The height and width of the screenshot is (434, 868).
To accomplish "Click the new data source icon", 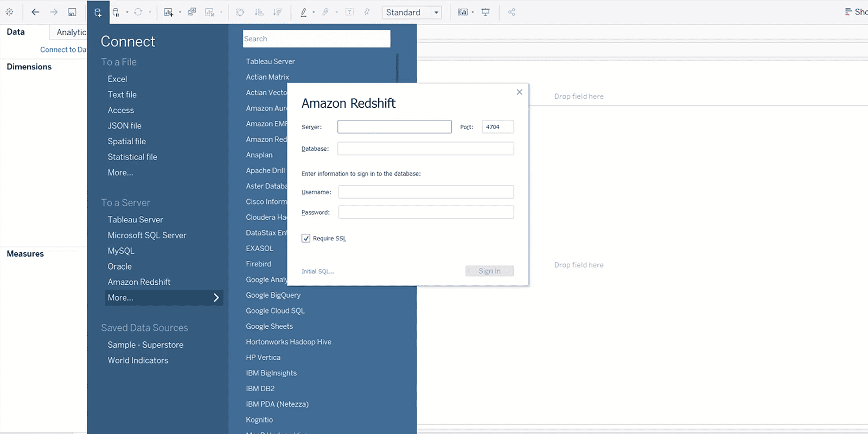I will tap(98, 12).
